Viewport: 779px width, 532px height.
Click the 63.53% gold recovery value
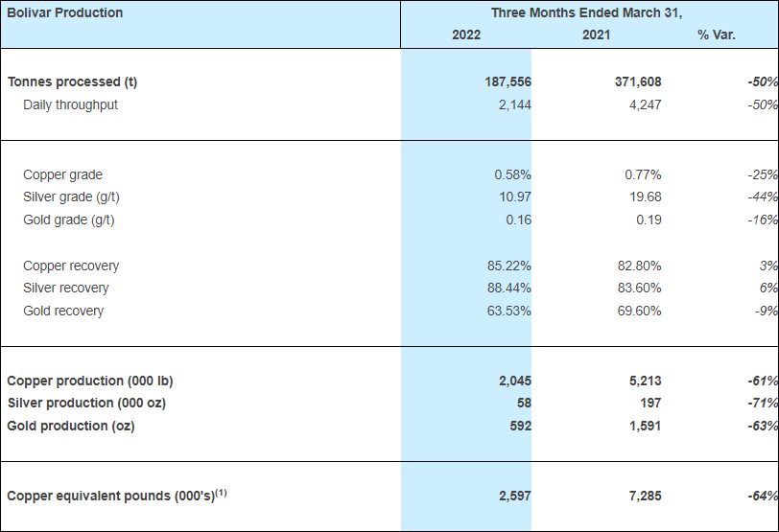tap(509, 311)
